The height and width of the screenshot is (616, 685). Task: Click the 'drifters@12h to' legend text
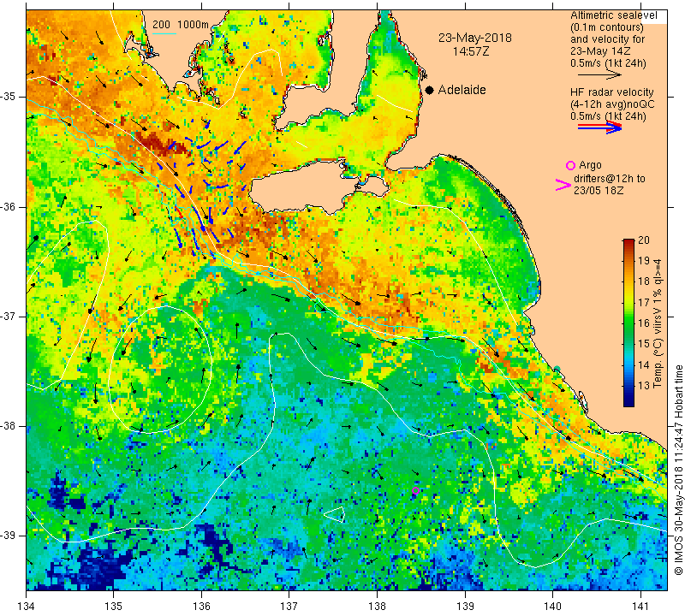(x=609, y=179)
